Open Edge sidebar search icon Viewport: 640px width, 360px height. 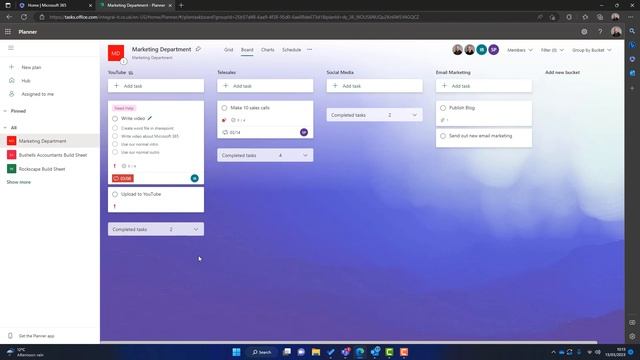[x=632, y=31]
